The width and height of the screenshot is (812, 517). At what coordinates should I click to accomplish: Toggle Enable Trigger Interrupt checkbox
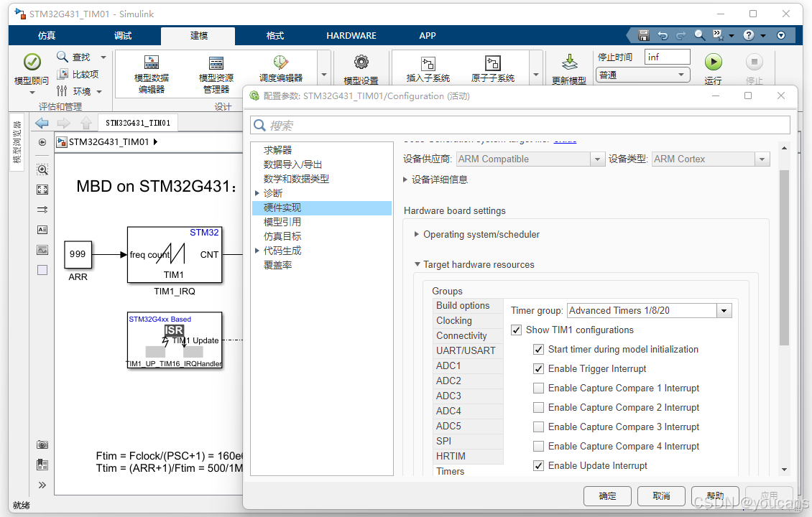[x=538, y=369]
